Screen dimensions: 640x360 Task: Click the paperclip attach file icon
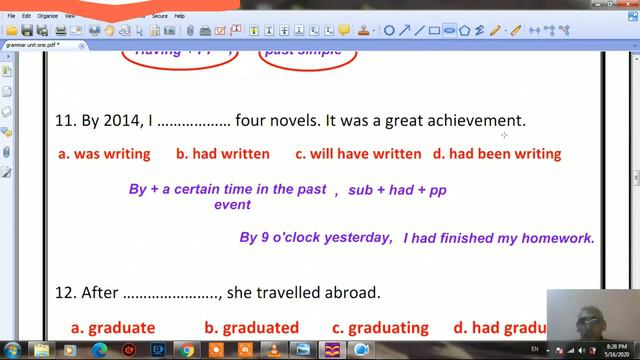click(x=190, y=31)
